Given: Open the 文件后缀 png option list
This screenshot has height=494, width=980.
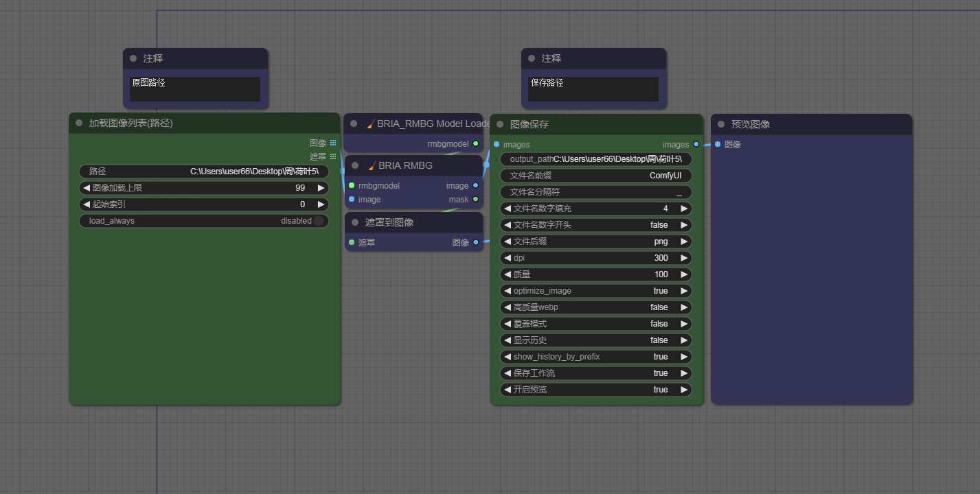Looking at the screenshot, I should (x=595, y=242).
